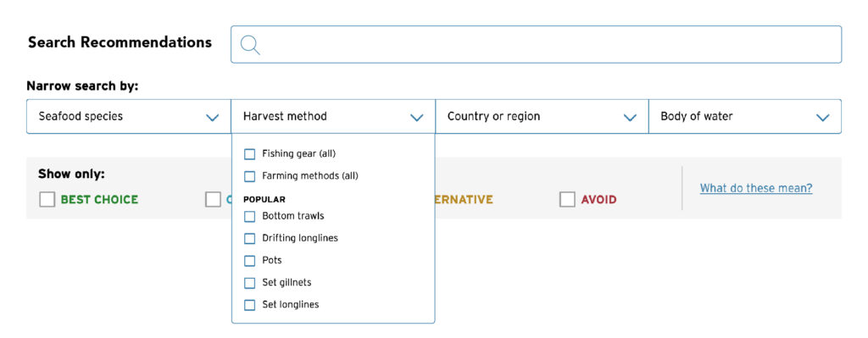Screen dimensions: 868x338
Task: Click the BEST CHOICE rating label
Action: point(99,200)
